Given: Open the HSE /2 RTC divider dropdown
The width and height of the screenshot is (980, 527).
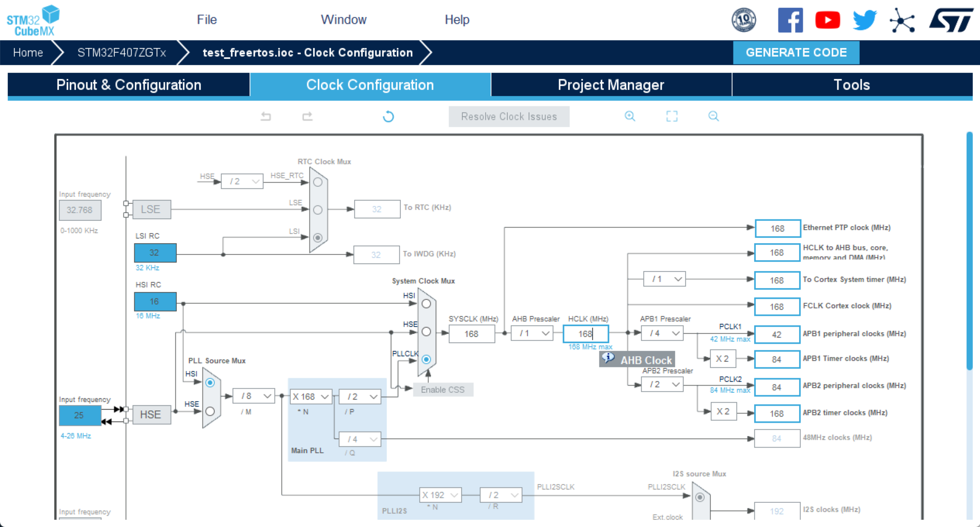Looking at the screenshot, I should [x=242, y=181].
